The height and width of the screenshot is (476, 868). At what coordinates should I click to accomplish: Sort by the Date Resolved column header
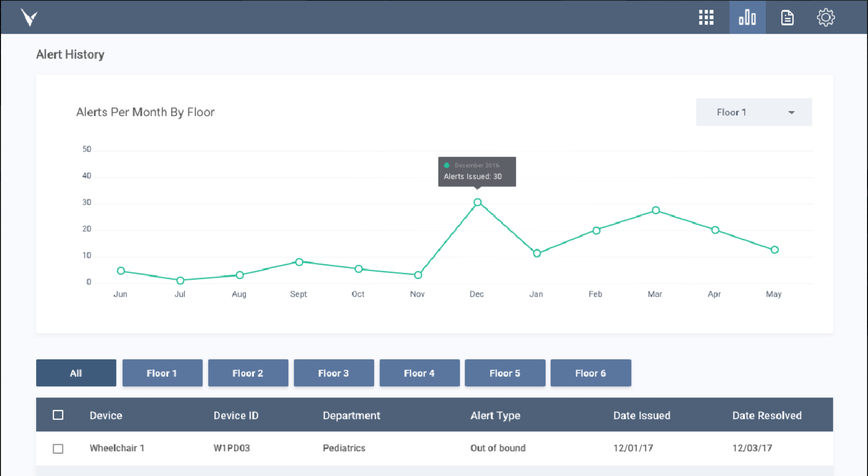point(767,416)
